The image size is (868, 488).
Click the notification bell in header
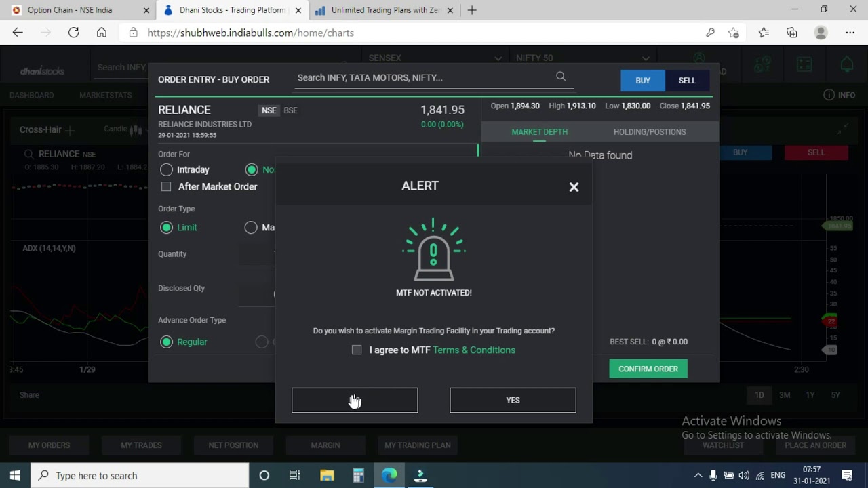click(x=847, y=64)
